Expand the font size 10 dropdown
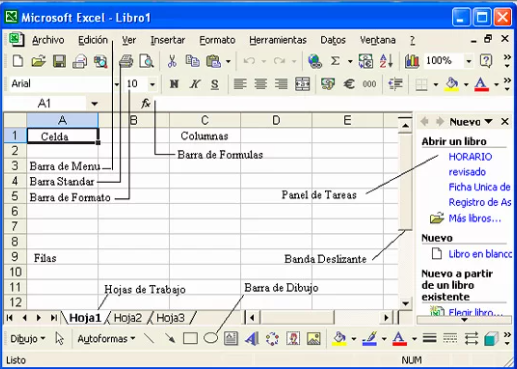 (x=152, y=84)
